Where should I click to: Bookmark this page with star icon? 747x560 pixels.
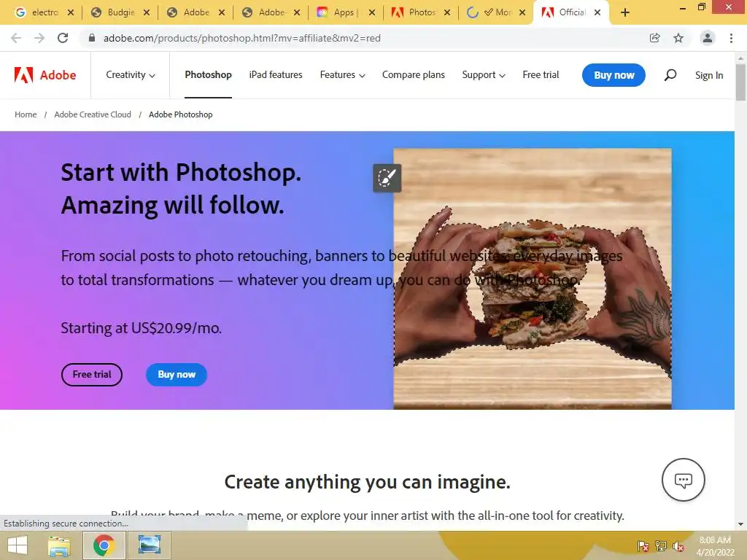(678, 38)
